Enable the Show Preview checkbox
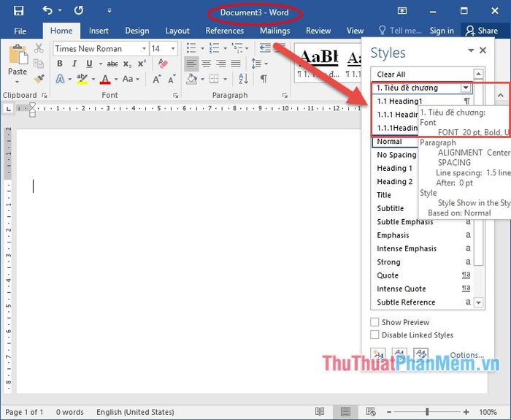 pos(374,322)
